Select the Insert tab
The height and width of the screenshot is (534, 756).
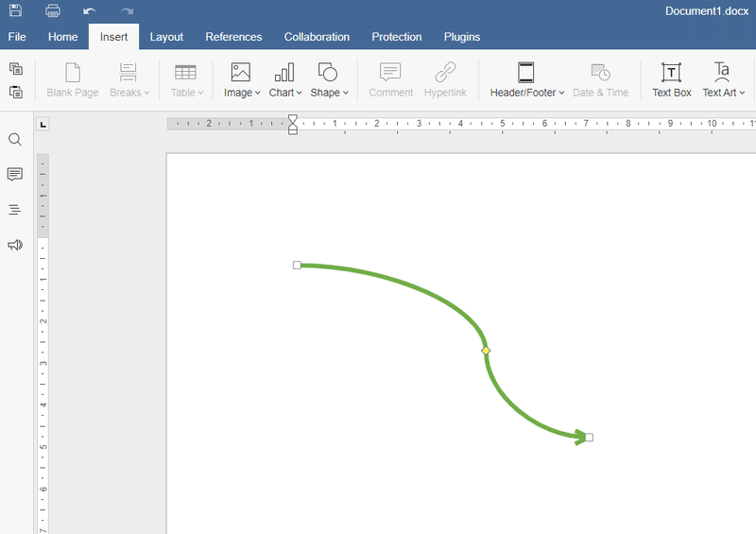coord(113,37)
